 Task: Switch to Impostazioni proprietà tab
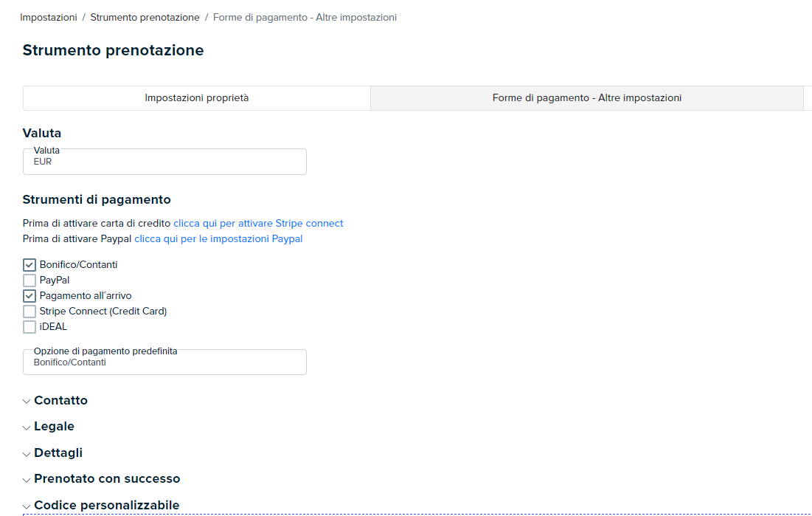(x=197, y=98)
